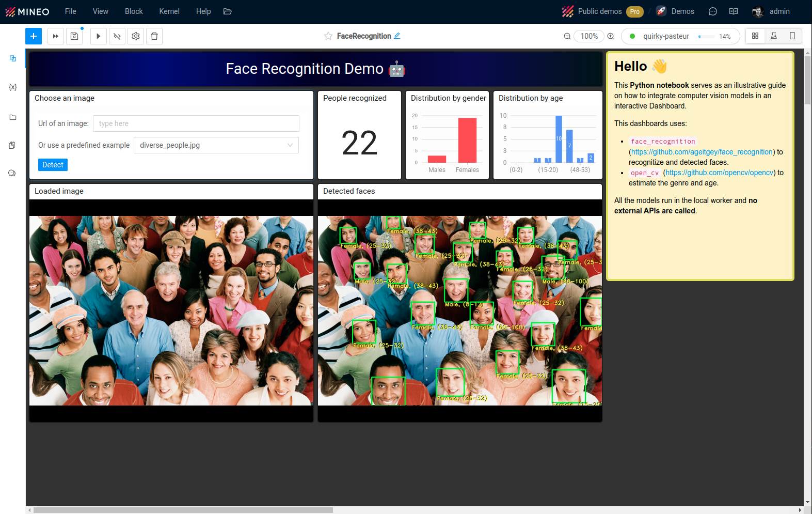Open the Block menu
This screenshot has height=514, width=812.
[134, 11]
